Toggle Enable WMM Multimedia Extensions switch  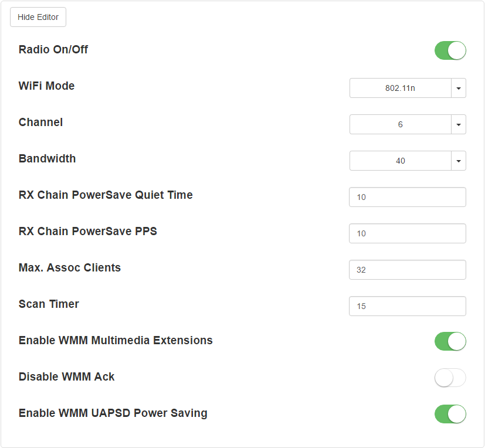click(450, 341)
